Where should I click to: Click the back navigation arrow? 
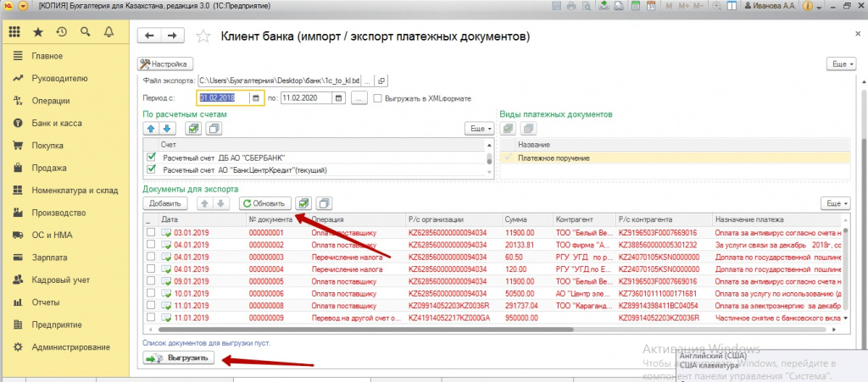click(x=150, y=36)
